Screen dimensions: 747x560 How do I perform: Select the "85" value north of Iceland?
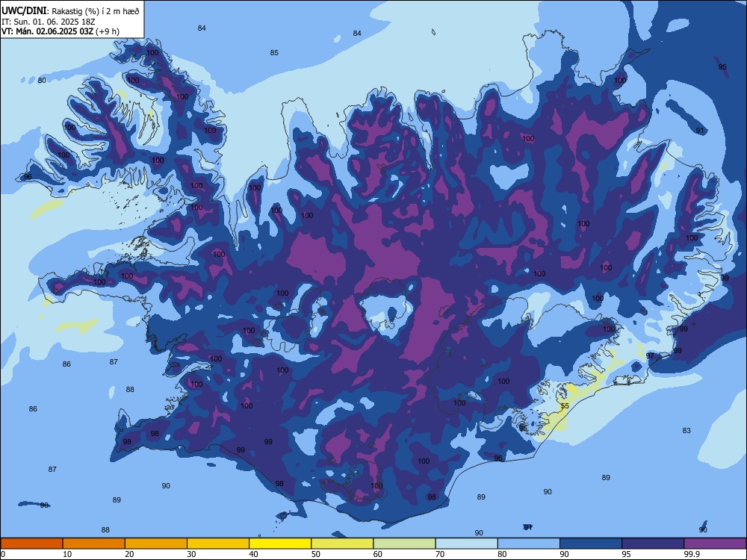(274, 53)
